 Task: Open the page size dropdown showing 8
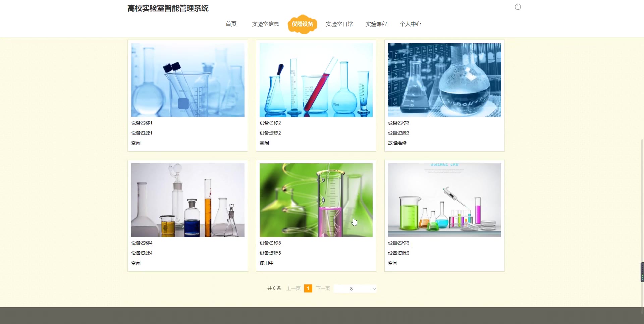[x=356, y=289]
